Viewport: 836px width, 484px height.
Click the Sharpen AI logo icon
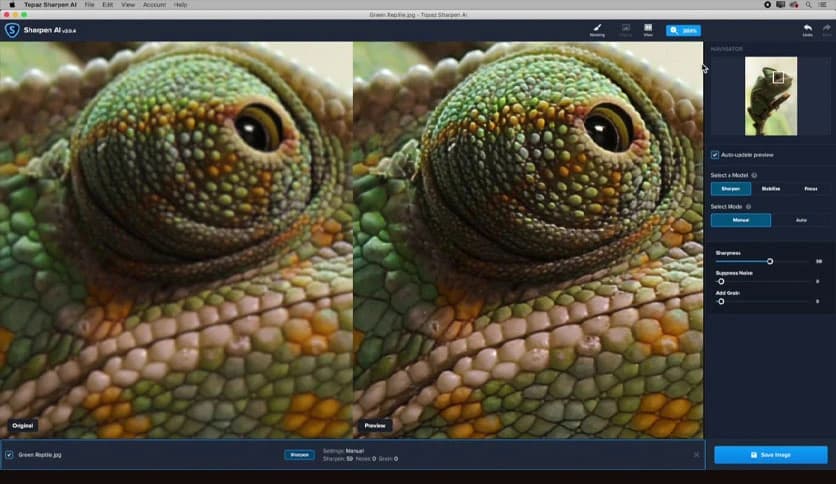coord(12,30)
